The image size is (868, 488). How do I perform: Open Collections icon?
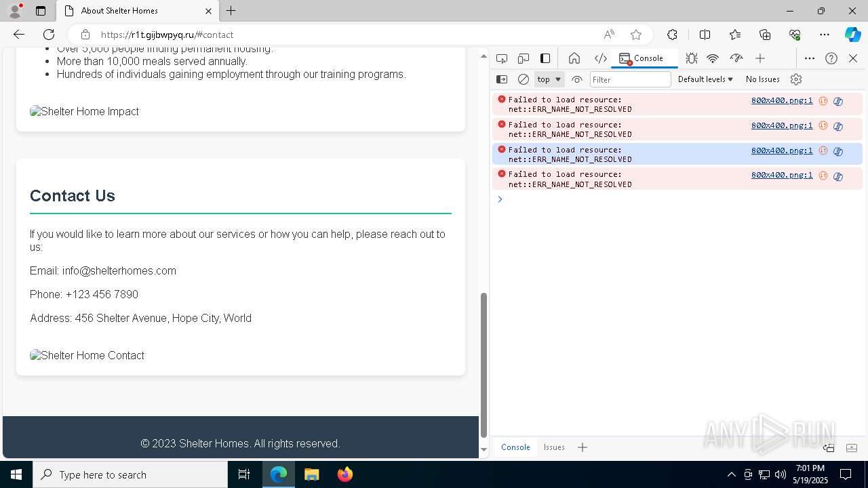[765, 35]
